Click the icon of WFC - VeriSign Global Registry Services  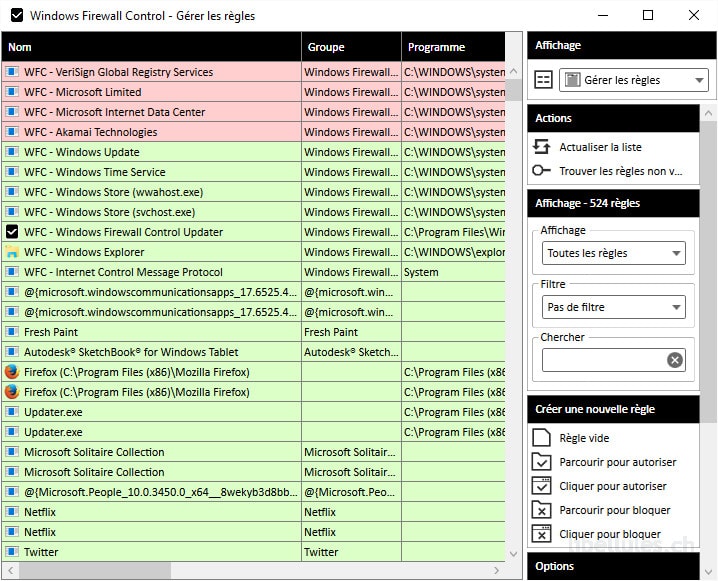tap(12, 72)
